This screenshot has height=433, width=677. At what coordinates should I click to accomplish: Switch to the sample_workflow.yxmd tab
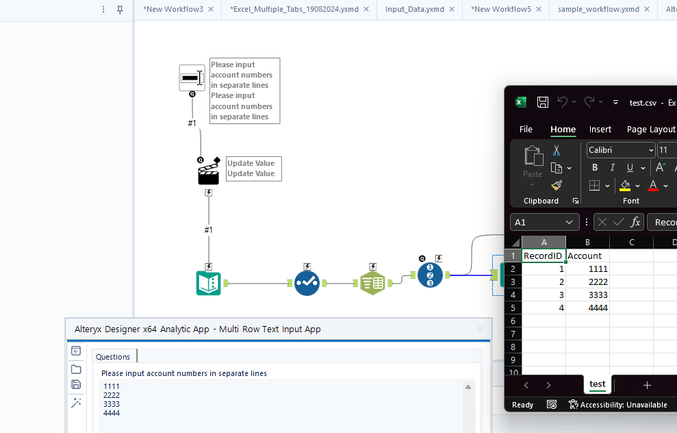point(598,9)
